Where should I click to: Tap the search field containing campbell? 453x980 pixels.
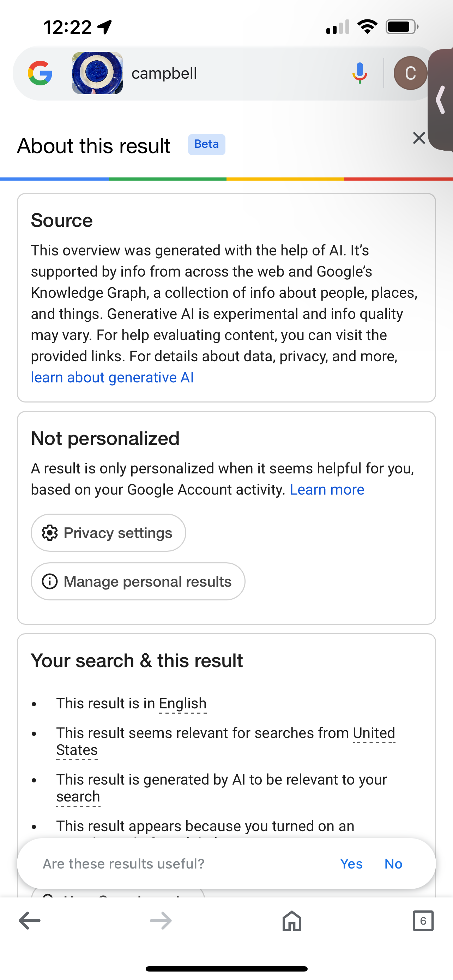228,73
